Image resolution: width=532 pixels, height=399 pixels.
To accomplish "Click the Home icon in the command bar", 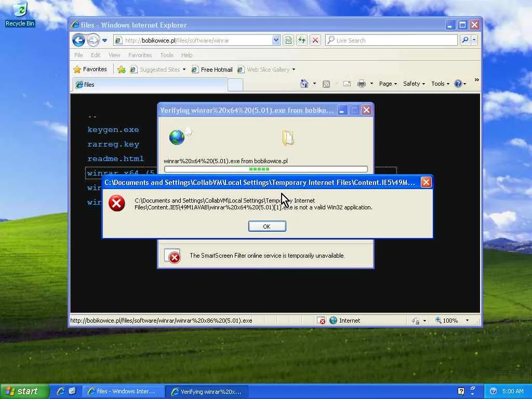I will click(x=304, y=84).
